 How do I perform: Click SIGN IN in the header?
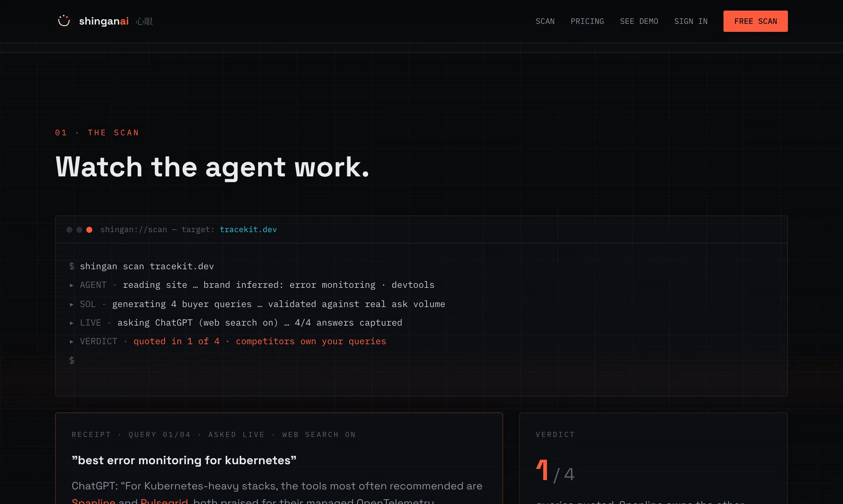[691, 21]
